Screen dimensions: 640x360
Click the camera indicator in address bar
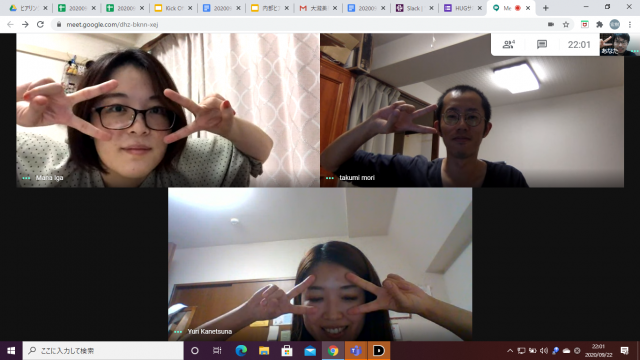pyautogui.click(x=551, y=24)
